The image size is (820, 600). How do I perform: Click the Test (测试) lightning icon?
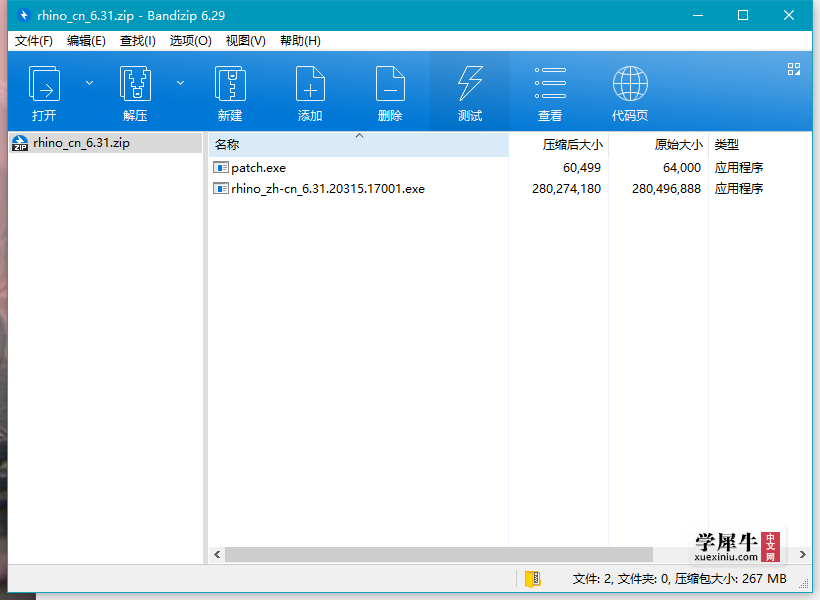point(470,84)
